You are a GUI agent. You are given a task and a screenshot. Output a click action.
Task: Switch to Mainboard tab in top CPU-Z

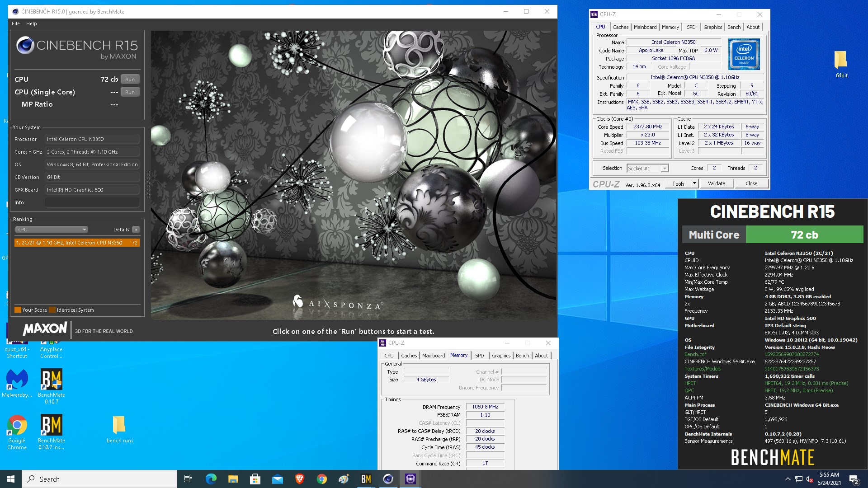click(645, 27)
